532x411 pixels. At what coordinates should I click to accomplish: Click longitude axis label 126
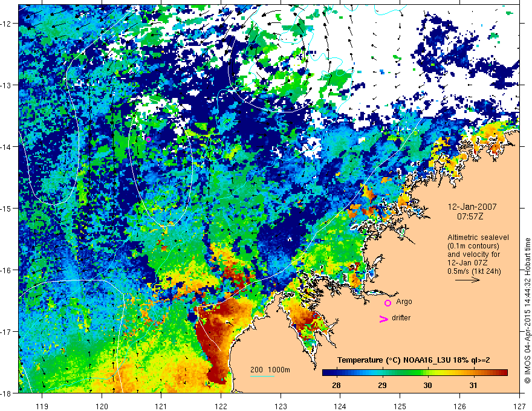point(459,406)
